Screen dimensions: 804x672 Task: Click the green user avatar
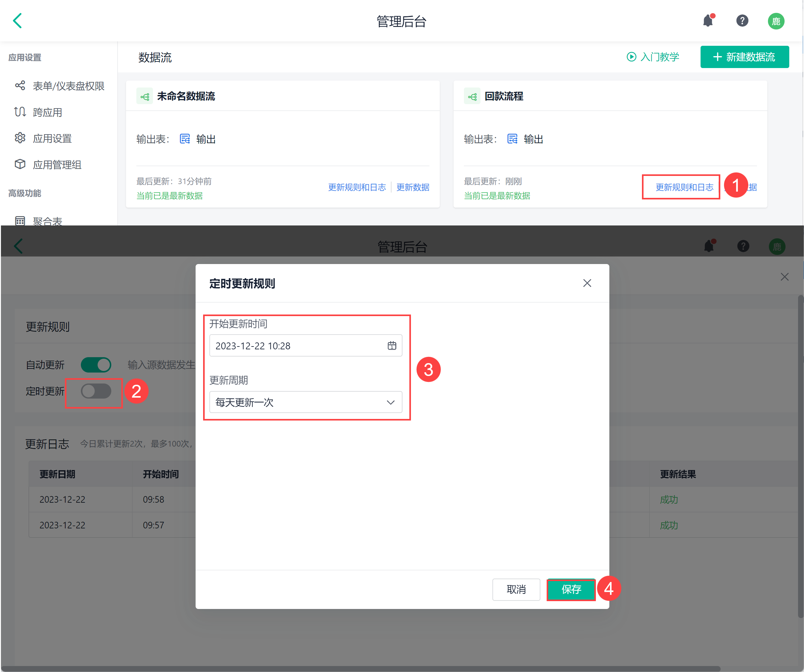[x=776, y=21]
